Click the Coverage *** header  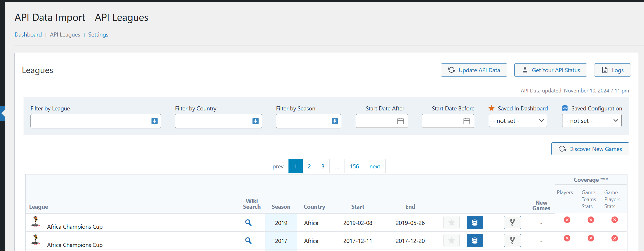[x=591, y=180]
